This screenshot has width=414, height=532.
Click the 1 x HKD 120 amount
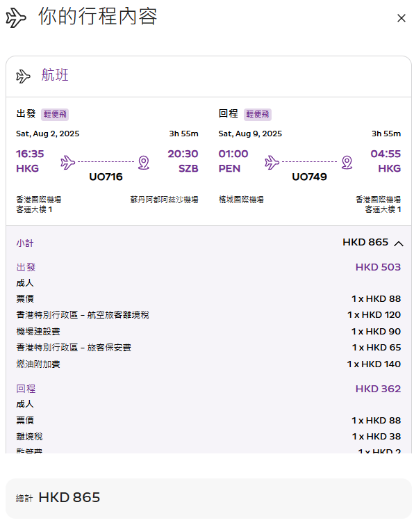[374, 315]
